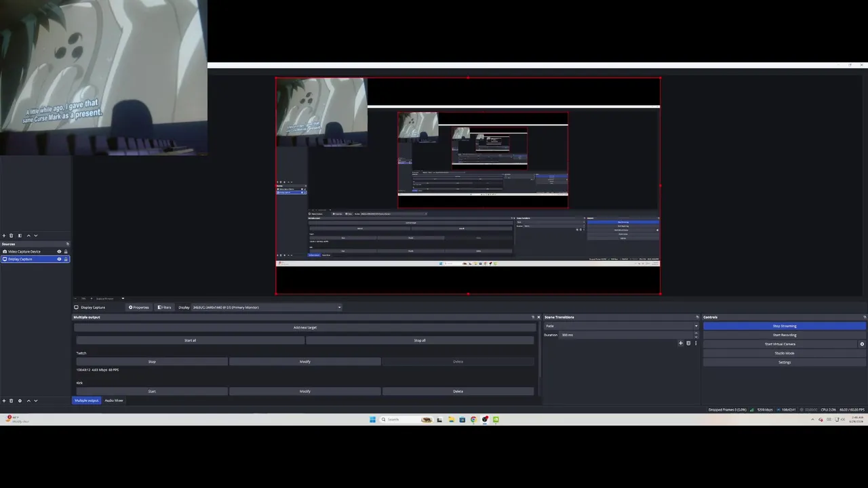Start Virtual Camera

tap(780, 344)
